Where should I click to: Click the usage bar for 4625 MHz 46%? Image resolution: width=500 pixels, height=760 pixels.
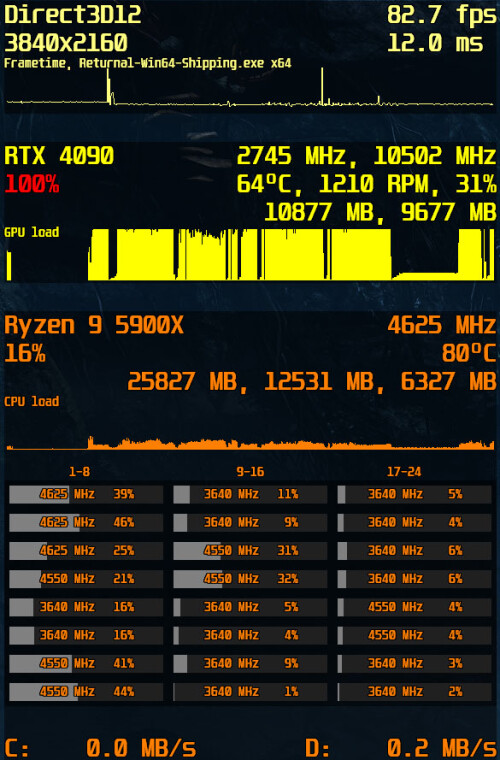(86, 522)
